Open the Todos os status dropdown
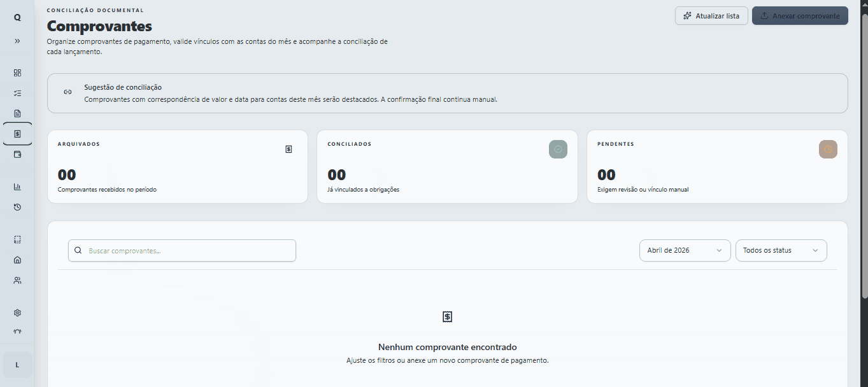 (781, 250)
